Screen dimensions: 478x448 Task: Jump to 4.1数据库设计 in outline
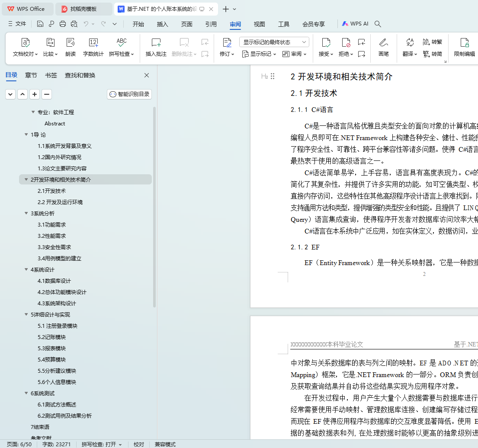click(54, 281)
